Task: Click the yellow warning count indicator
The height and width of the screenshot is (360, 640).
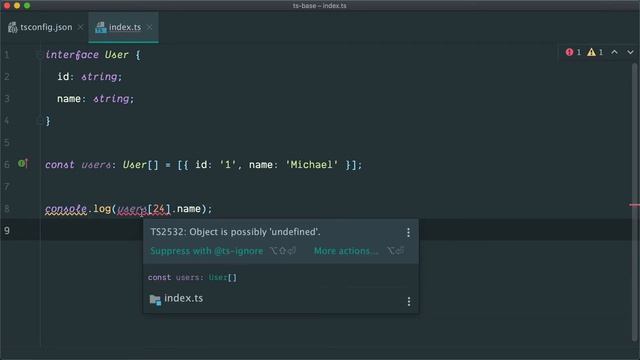Action: (595, 52)
